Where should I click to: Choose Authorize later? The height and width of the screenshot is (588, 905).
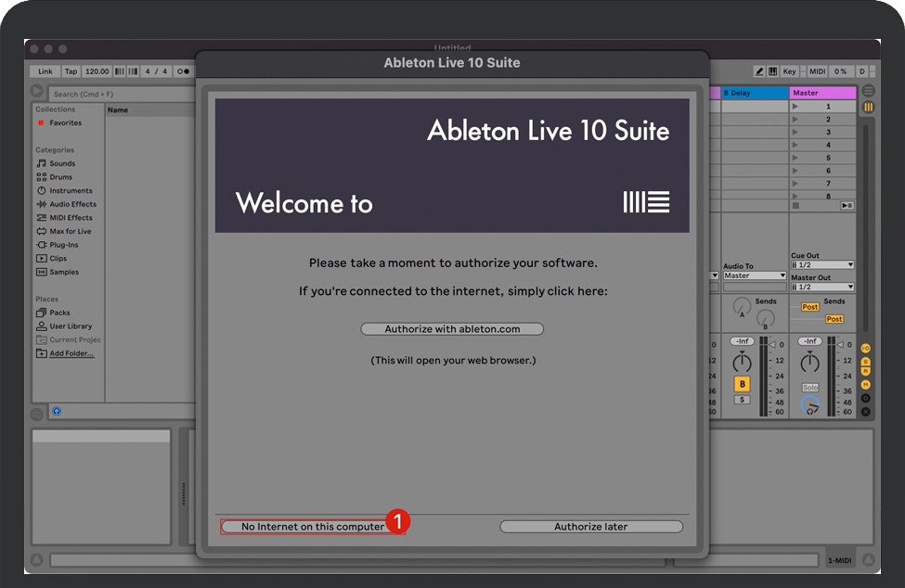(590, 527)
